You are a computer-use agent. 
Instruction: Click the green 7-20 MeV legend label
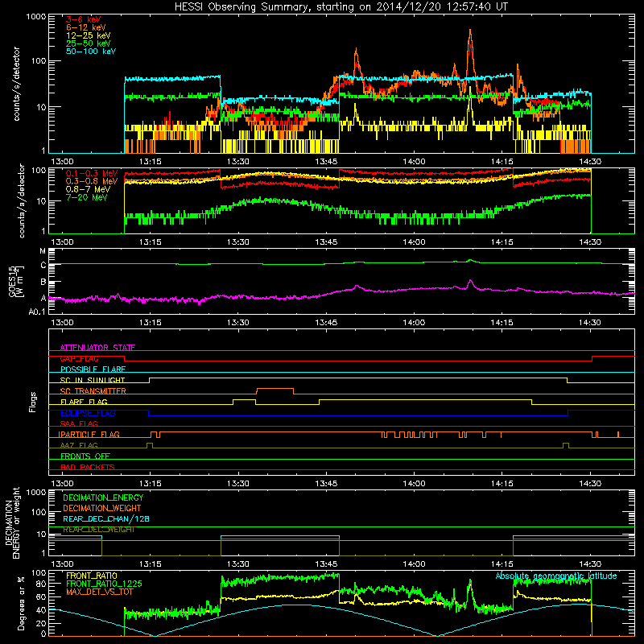87,197
